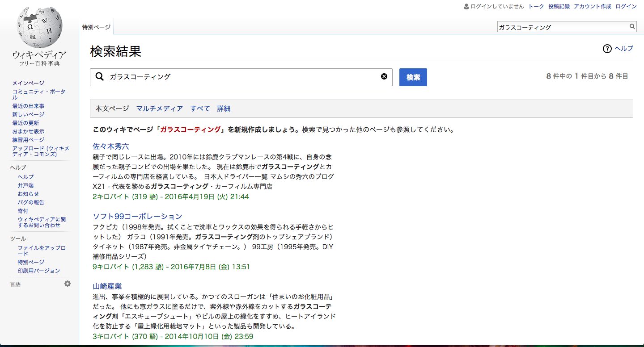
Task: Open the 投稿記録 link
Action: [x=559, y=6]
